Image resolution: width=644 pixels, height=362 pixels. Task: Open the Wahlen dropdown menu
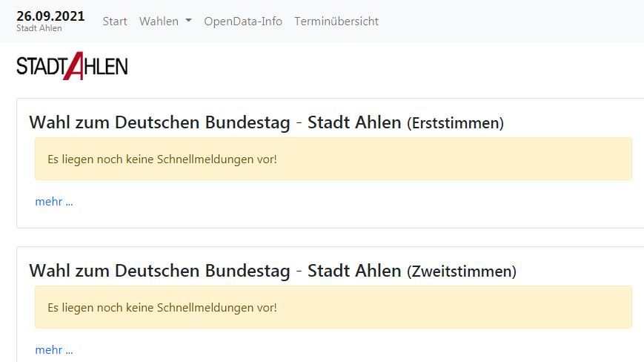pyautogui.click(x=165, y=21)
